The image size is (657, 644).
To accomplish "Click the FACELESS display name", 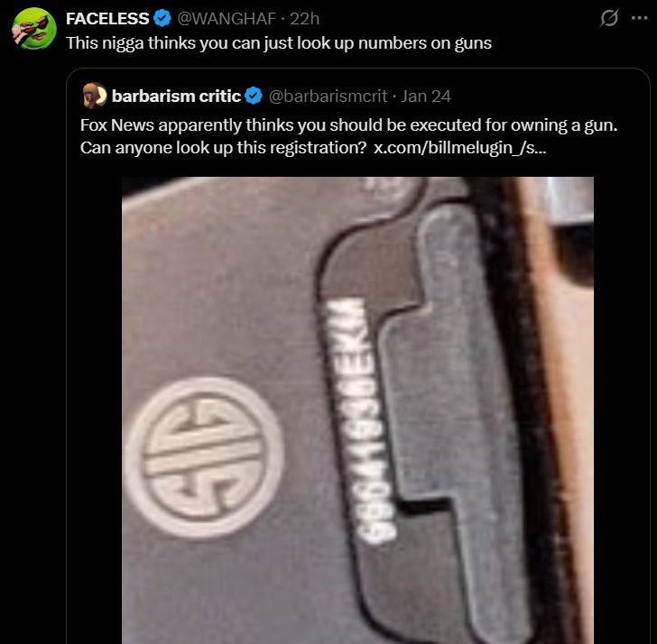I will coord(107,18).
